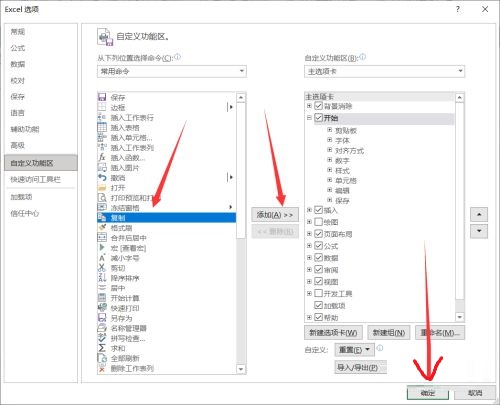Pick the 全部刷新 refresh icon
Viewport: 500px width, 405px height.
[102, 358]
